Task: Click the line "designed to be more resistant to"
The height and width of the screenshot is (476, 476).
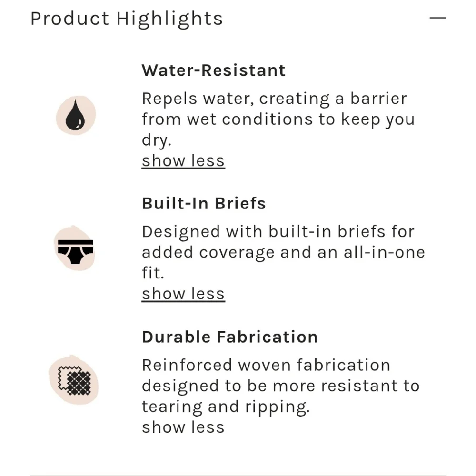Action: tap(280, 386)
